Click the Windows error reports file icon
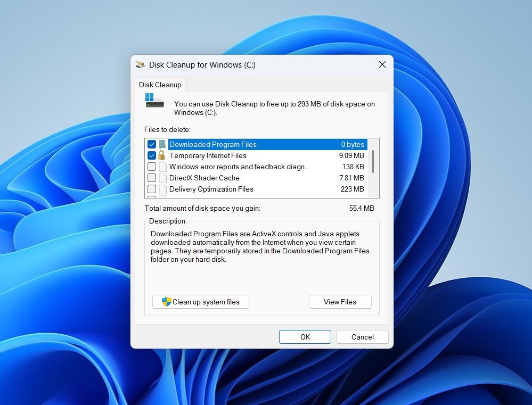Screen dimensions: 532x405 click(x=163, y=167)
